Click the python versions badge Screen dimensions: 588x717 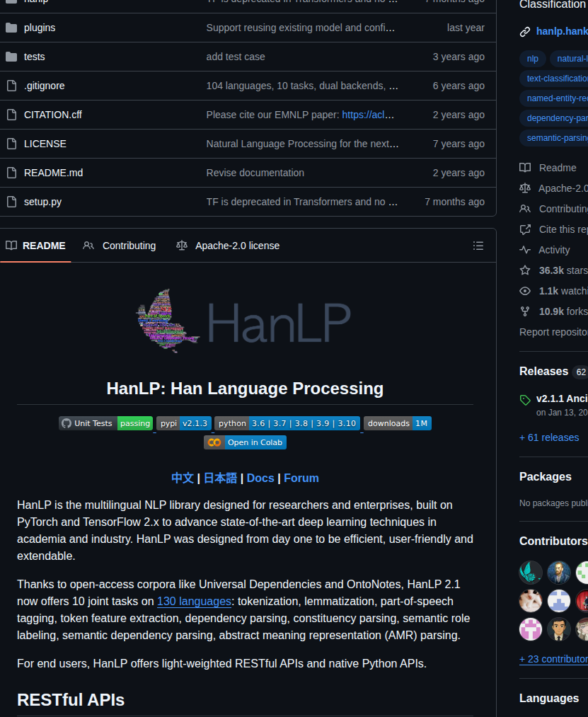click(x=287, y=423)
